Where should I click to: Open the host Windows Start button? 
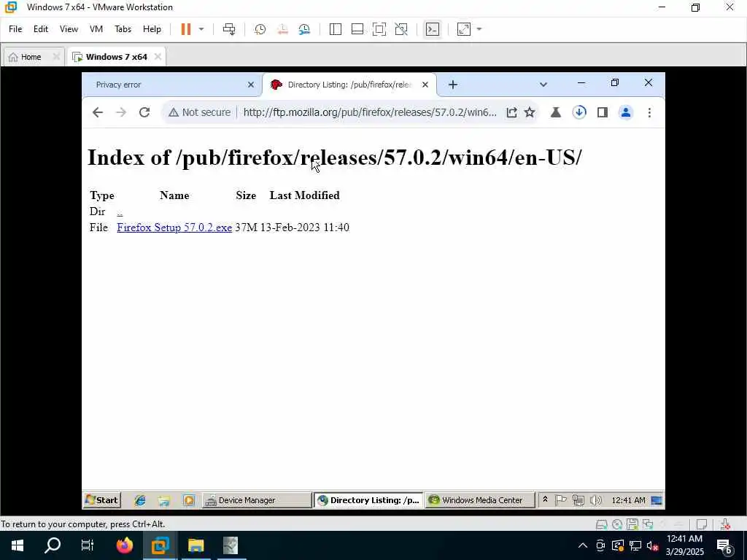pyautogui.click(x=18, y=545)
